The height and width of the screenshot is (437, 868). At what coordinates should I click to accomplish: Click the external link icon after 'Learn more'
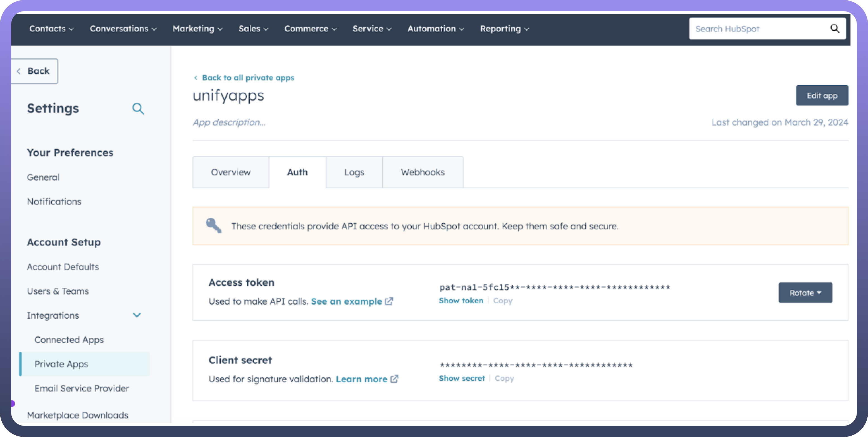(x=394, y=379)
